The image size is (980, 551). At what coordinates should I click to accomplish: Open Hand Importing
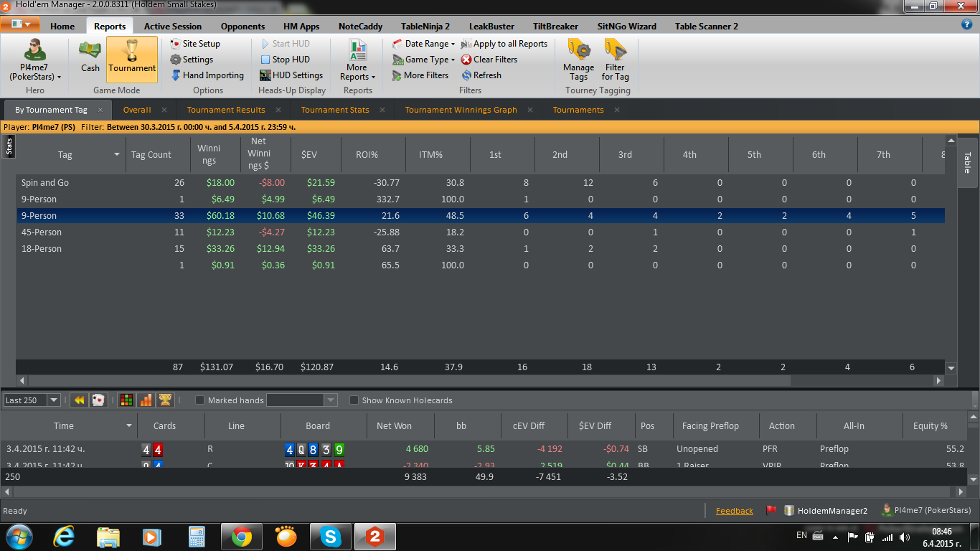[x=207, y=75]
